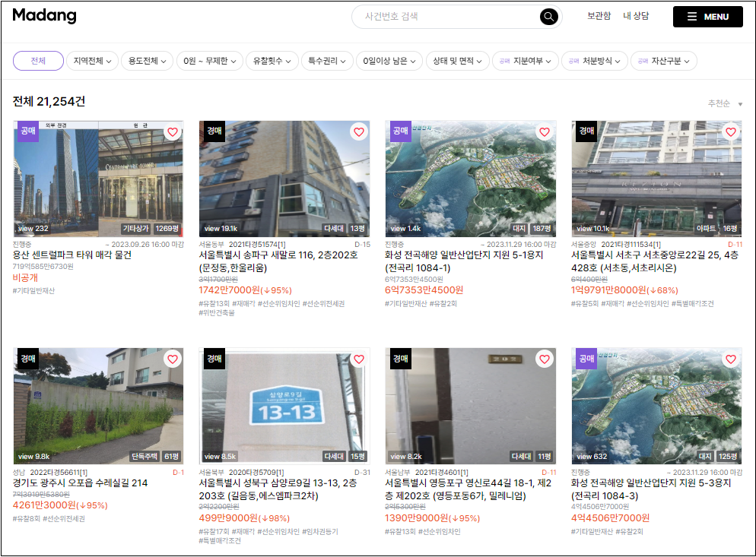Image resolution: width=756 pixels, height=557 pixels.
Task: Open the 송파구 새말로 116 building photo
Action: (284, 179)
